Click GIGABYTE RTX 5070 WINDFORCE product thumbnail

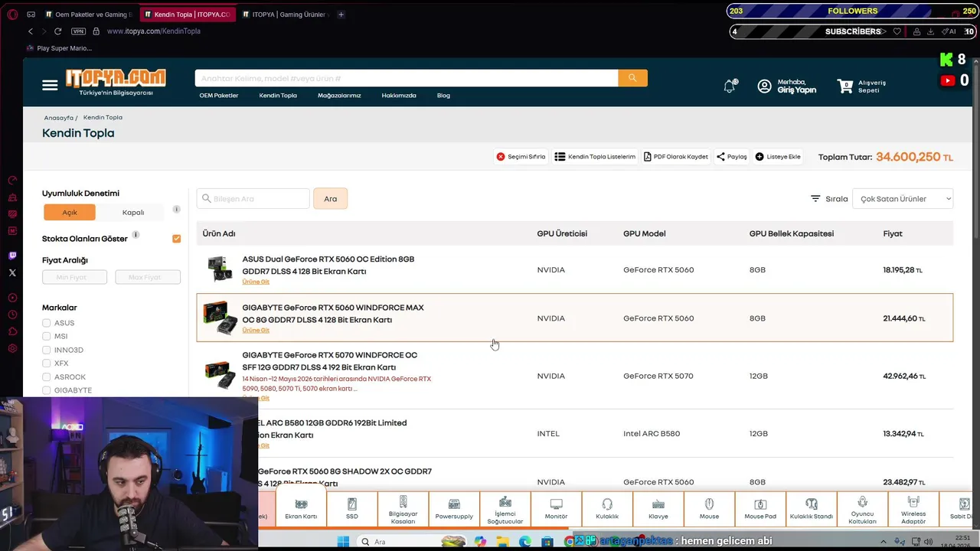[x=220, y=375]
